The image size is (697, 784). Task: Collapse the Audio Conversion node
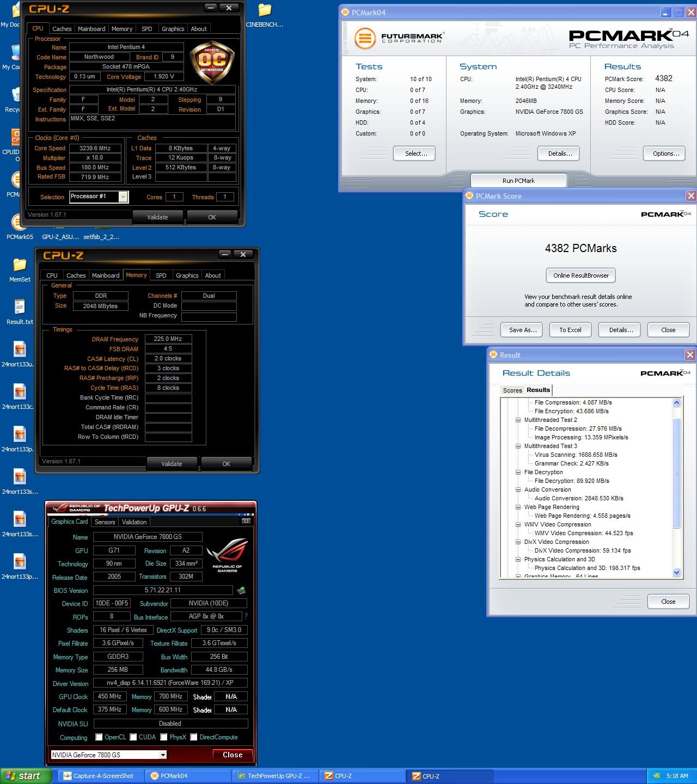coord(518,489)
